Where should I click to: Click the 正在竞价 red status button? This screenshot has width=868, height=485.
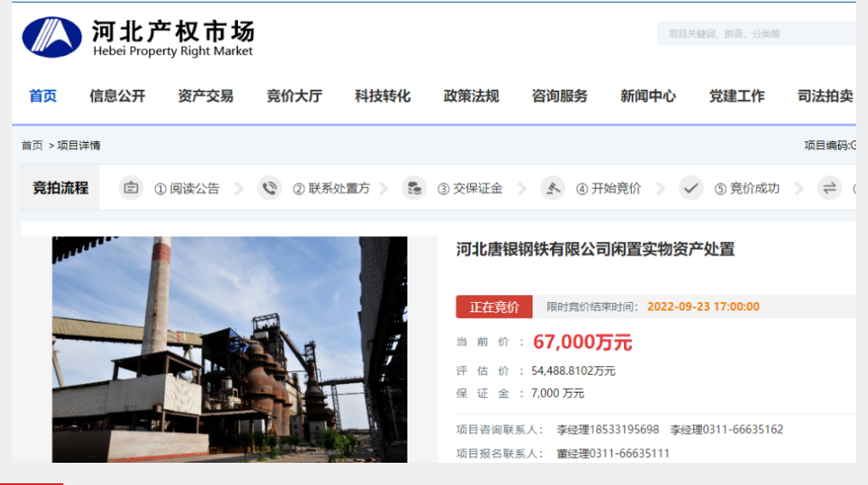(x=494, y=307)
